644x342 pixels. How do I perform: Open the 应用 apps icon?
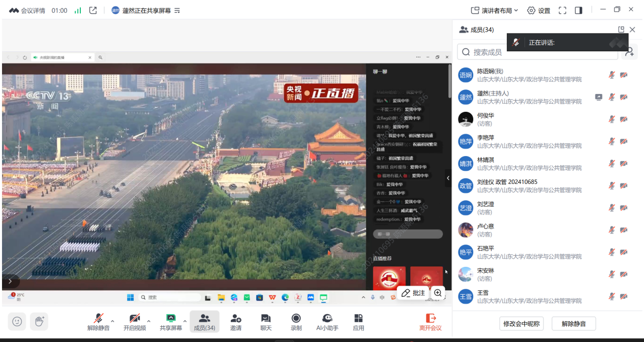pyautogui.click(x=358, y=322)
